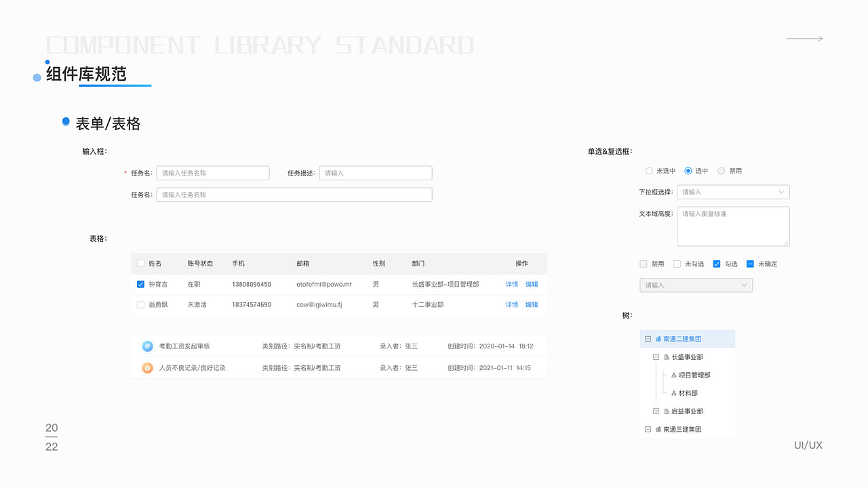Click the 考勤工资发起审核 list title
868x488 pixels.
[x=184, y=346]
